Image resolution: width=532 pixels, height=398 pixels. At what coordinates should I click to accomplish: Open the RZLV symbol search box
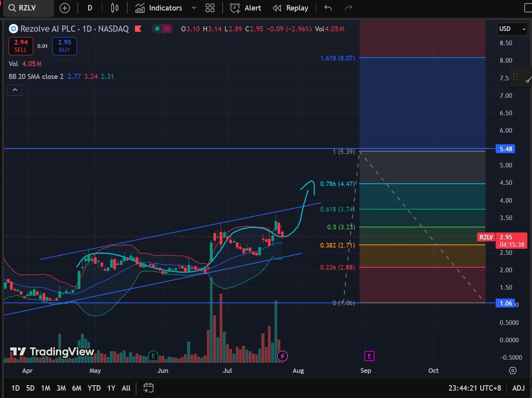coord(28,8)
